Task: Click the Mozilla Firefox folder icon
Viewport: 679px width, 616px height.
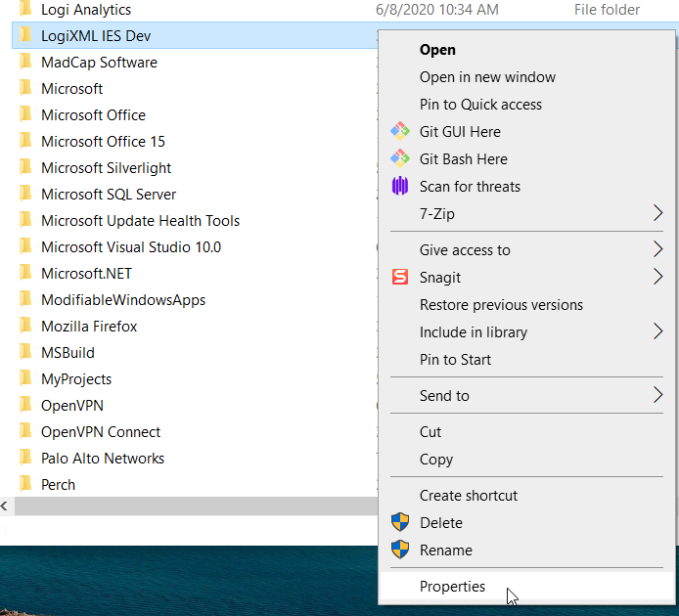Action: [26, 326]
